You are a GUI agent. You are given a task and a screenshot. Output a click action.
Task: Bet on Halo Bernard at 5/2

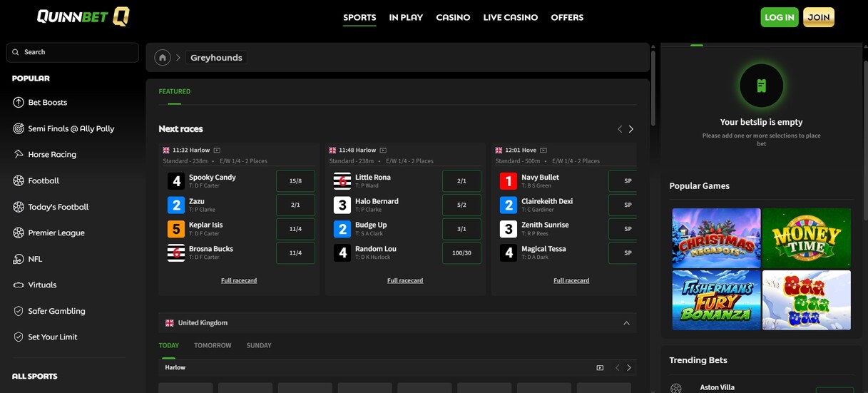point(461,205)
